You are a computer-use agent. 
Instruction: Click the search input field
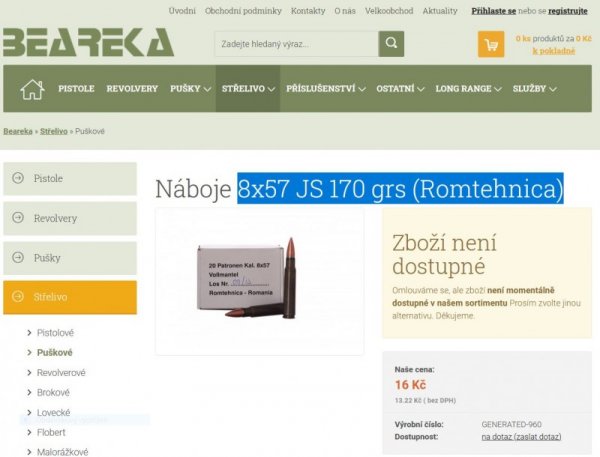pyautogui.click(x=296, y=44)
